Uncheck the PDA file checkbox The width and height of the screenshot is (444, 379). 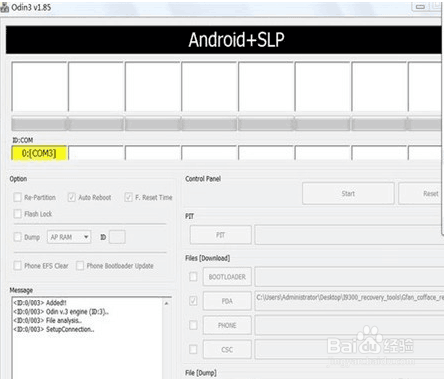(193, 301)
